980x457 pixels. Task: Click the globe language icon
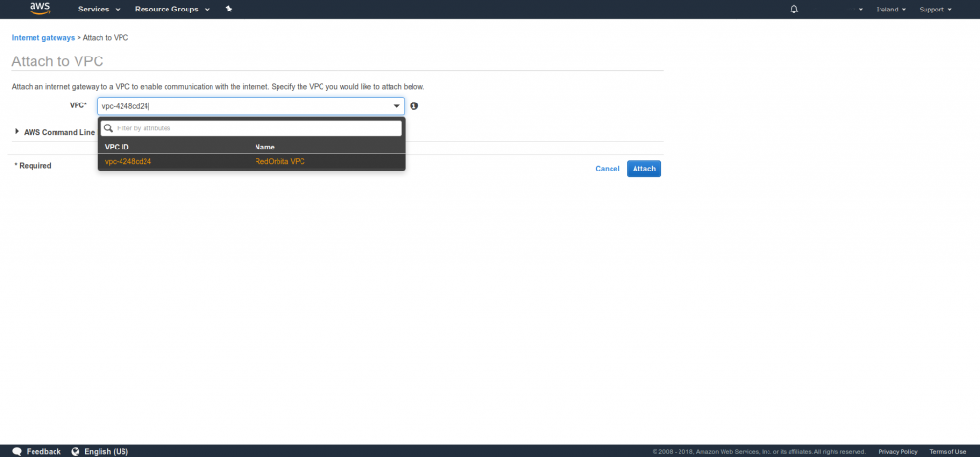click(x=75, y=451)
